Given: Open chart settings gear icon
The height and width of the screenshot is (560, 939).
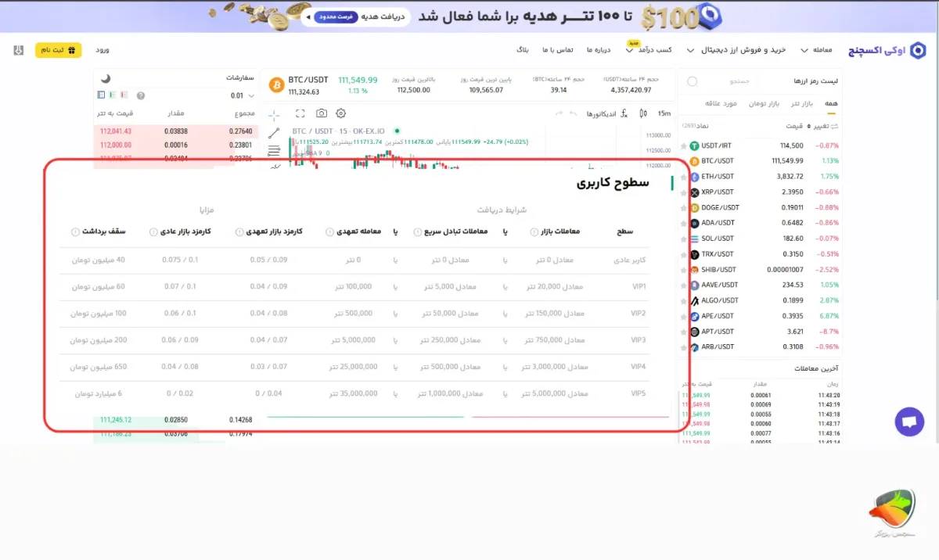Looking at the screenshot, I should (340, 113).
